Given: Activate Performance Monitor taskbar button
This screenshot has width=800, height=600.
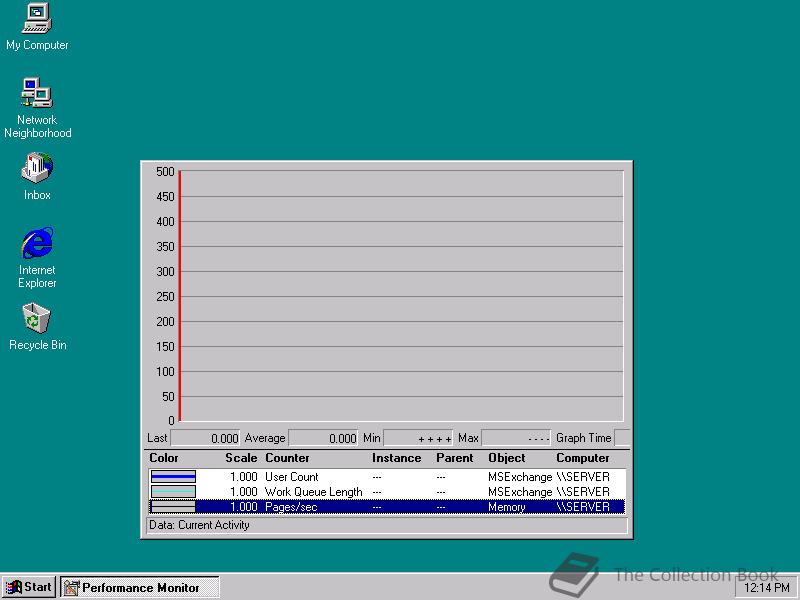Looking at the screenshot, I should click(139, 587).
